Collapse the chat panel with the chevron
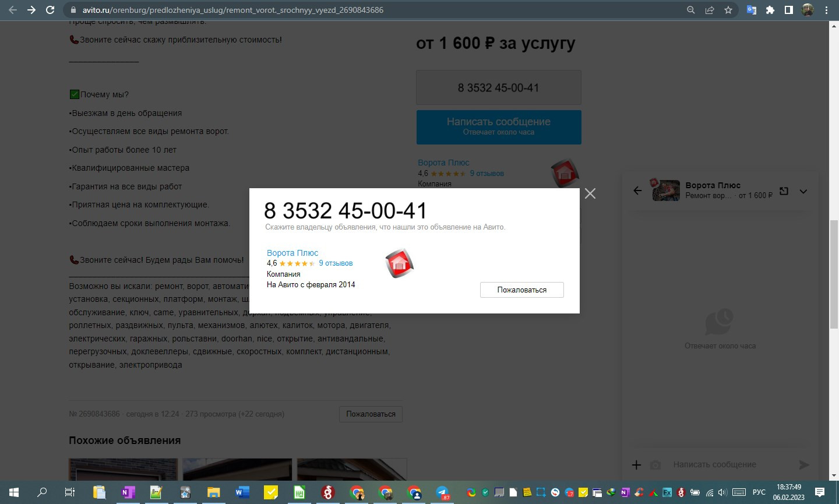 [803, 191]
